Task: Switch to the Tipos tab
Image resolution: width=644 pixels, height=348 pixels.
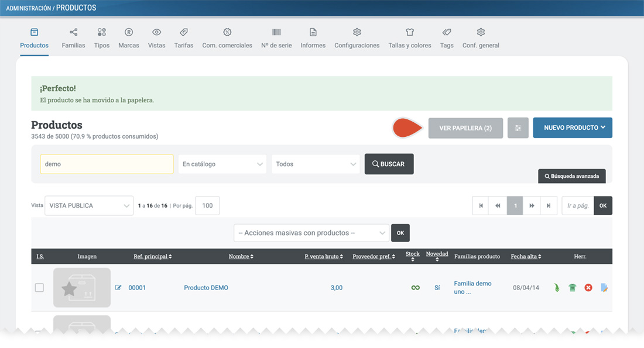Action: click(x=102, y=38)
